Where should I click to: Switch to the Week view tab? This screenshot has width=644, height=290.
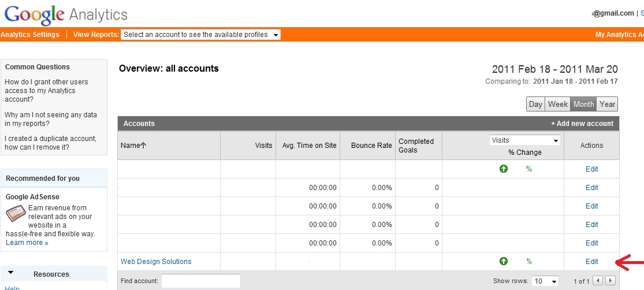(x=558, y=104)
